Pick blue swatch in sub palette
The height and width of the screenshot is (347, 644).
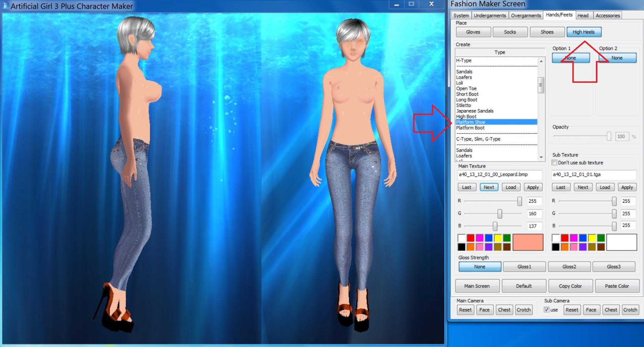(583, 238)
